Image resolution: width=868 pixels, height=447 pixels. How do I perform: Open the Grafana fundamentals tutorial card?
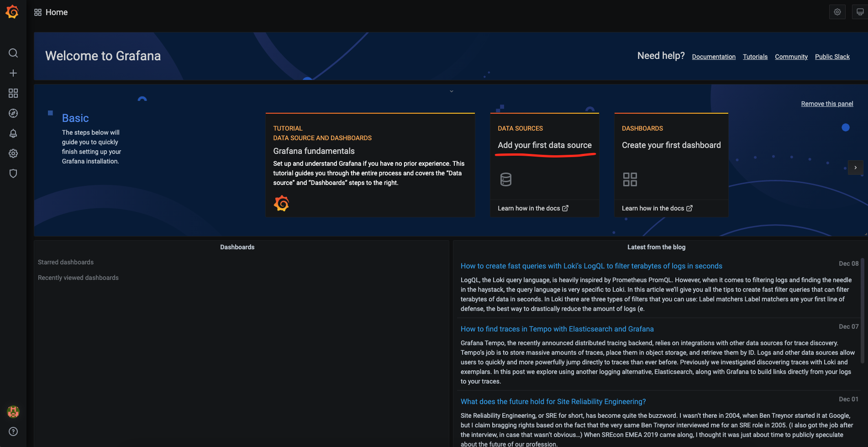370,165
